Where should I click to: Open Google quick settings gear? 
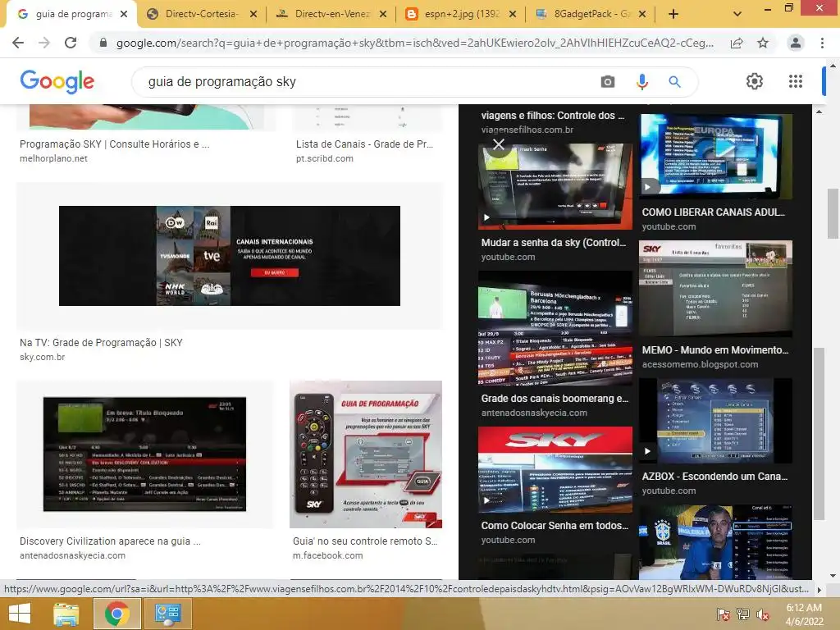pos(755,81)
